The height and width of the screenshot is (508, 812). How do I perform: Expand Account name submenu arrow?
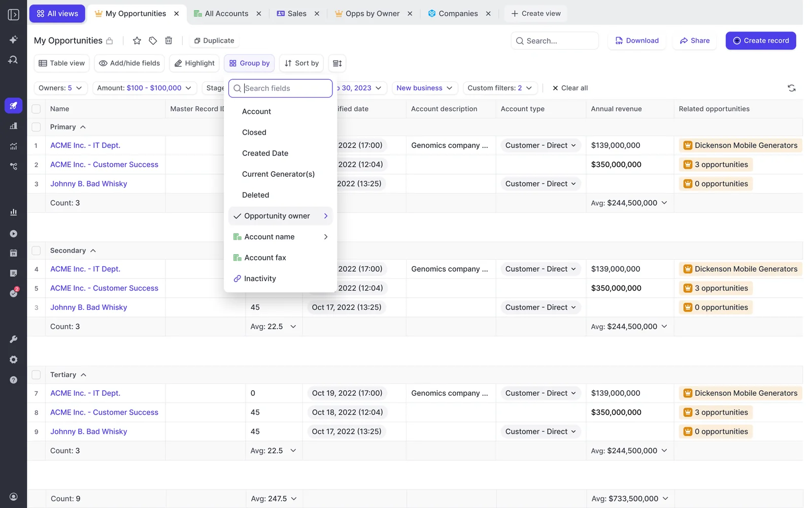click(x=326, y=237)
